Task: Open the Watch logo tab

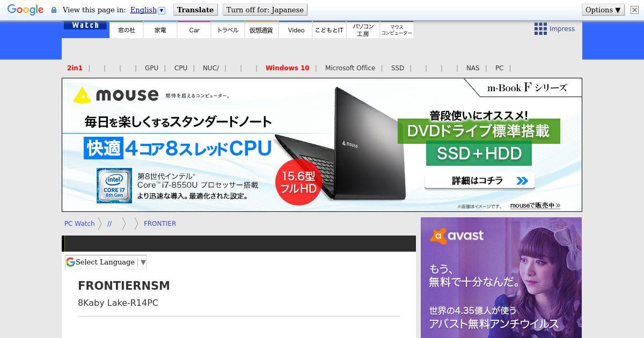Action: [85, 26]
